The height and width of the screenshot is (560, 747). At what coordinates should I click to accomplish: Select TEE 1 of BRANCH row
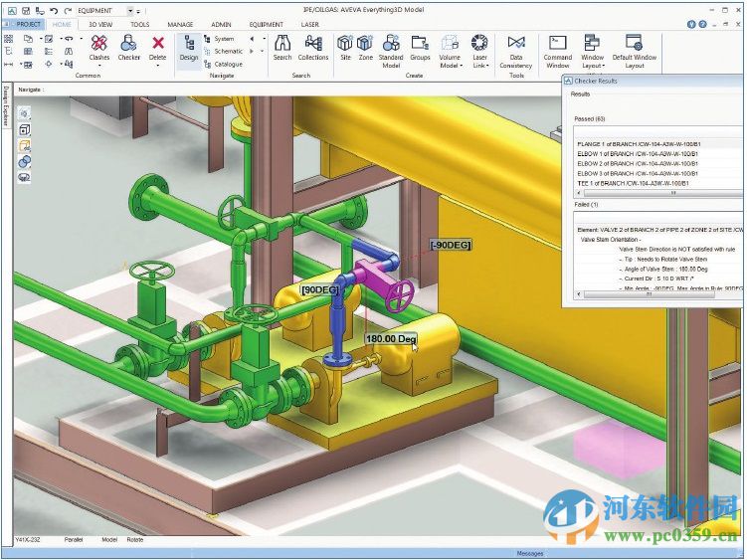[658, 183]
